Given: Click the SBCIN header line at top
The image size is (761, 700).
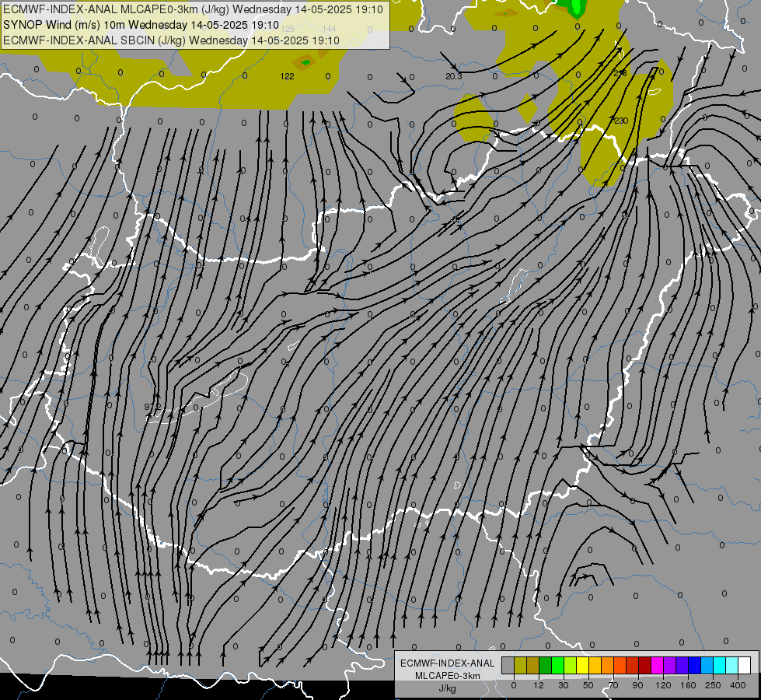Looking at the screenshot, I should 171,40.
